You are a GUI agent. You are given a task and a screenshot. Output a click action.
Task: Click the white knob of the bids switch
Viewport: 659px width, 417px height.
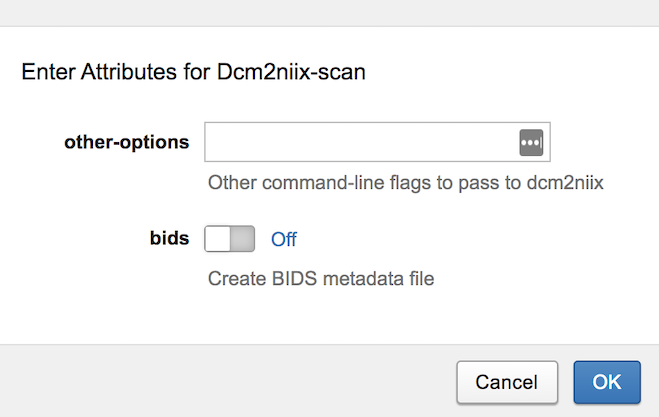[x=220, y=239]
